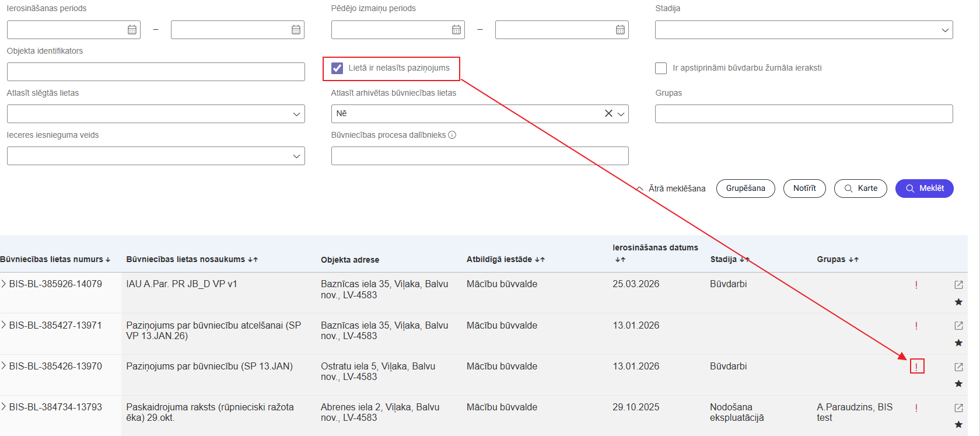Open Atlasīt slēgtās lietas dropdown
980x436 pixels.
[156, 114]
